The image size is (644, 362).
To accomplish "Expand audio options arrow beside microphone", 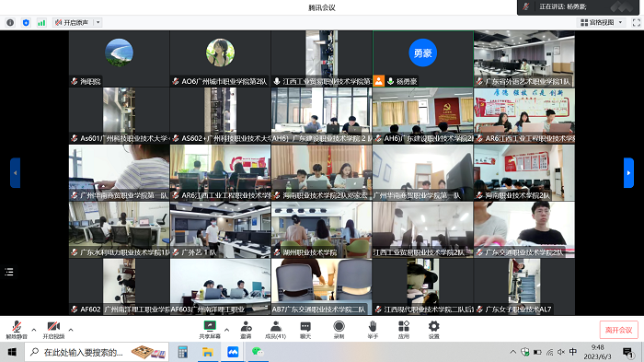I will (34, 330).
